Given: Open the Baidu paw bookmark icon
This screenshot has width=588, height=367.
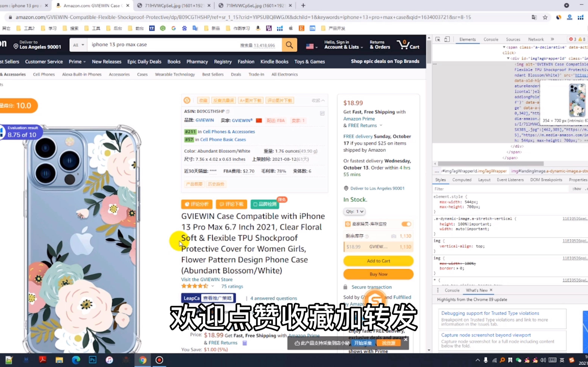Looking at the screenshot, I should pos(184,28).
